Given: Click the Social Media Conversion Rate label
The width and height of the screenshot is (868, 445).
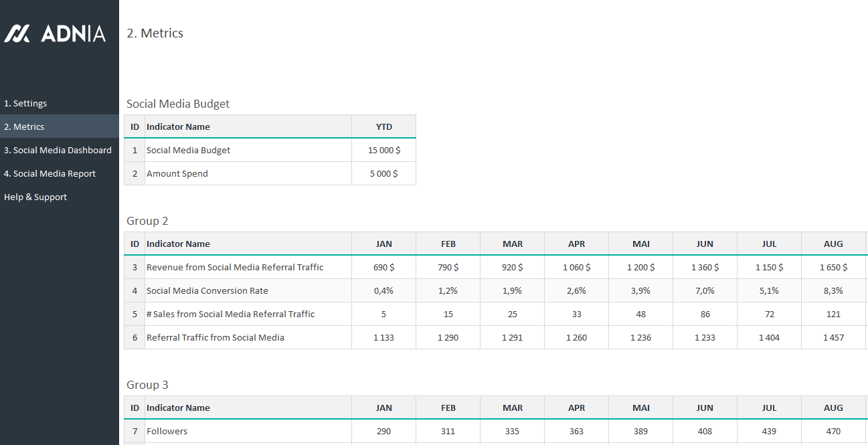Looking at the screenshot, I should pyautogui.click(x=207, y=291).
